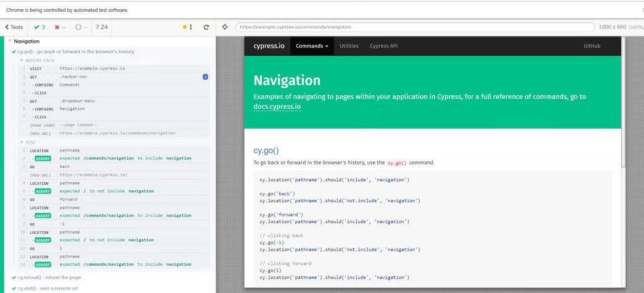Go back to the Tests list

pos(14,27)
